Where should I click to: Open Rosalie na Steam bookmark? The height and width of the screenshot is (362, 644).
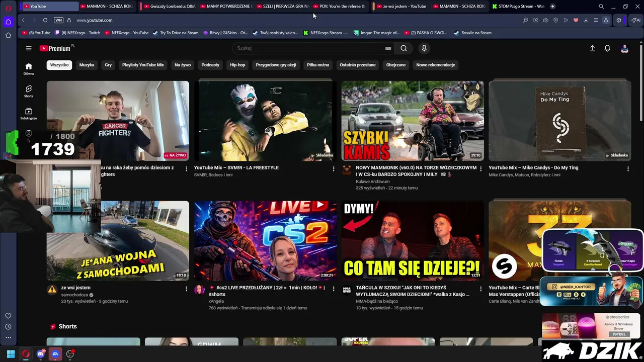point(472,33)
